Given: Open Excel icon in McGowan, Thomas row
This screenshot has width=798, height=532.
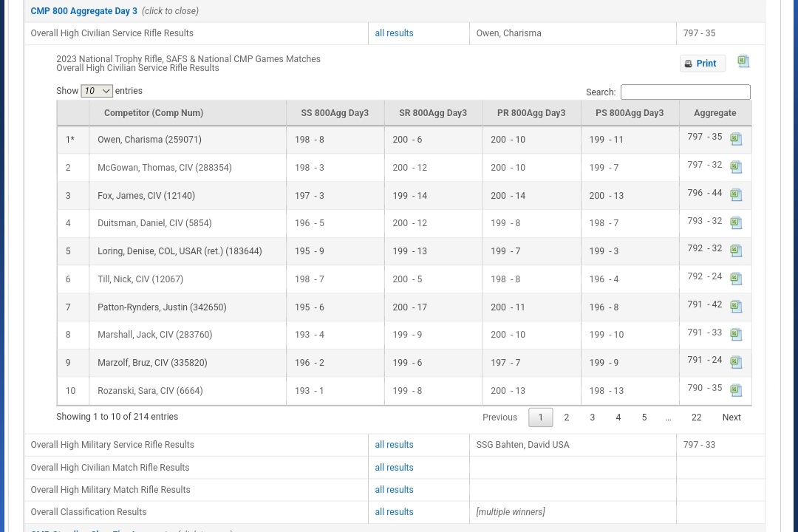Looking at the screenshot, I should click(736, 167).
